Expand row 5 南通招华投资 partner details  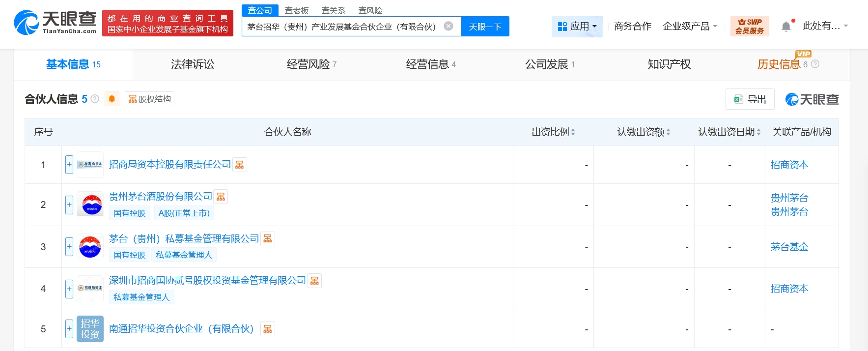(x=69, y=329)
